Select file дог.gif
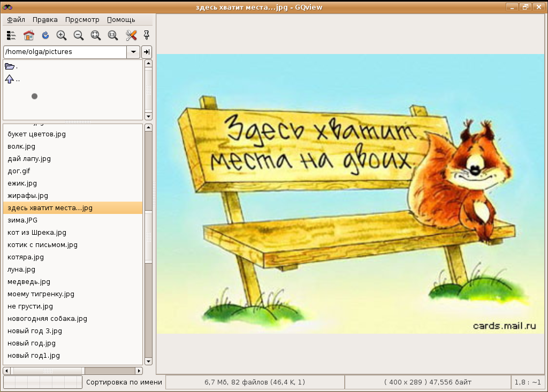This screenshot has height=392, width=548. [73, 171]
